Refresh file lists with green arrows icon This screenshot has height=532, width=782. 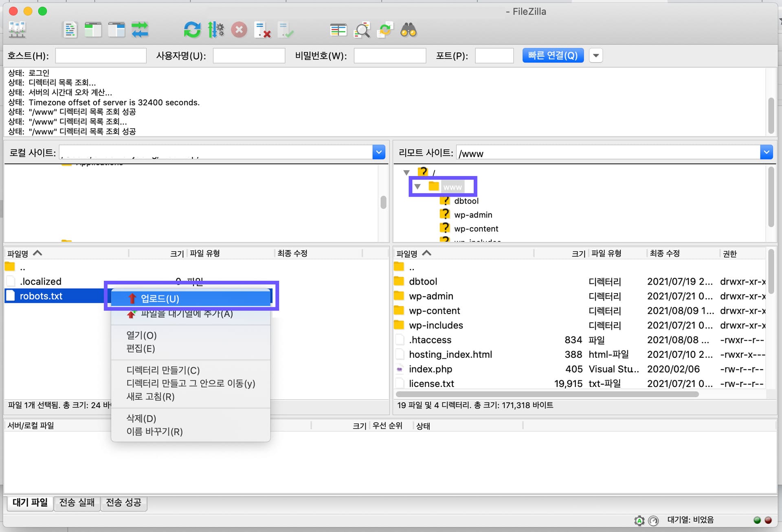coord(192,30)
